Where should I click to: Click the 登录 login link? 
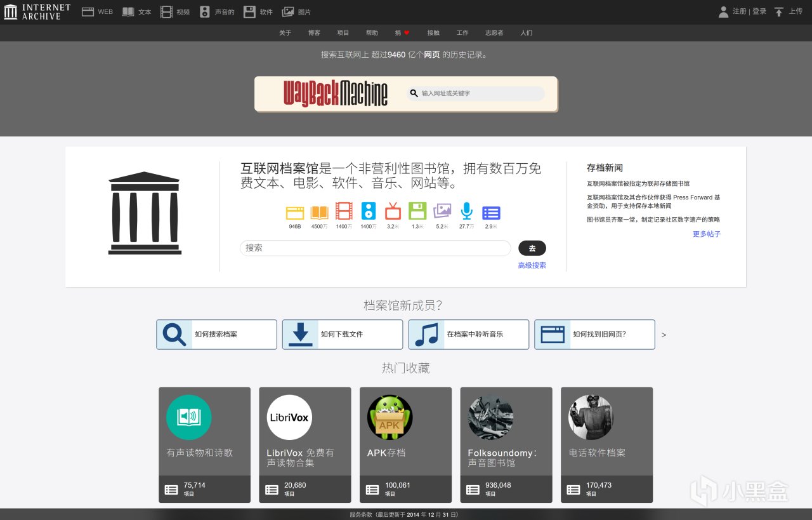[759, 11]
